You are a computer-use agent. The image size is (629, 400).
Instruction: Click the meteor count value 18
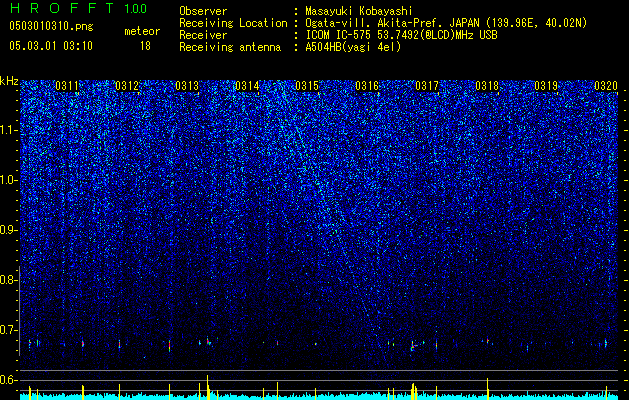point(145,46)
